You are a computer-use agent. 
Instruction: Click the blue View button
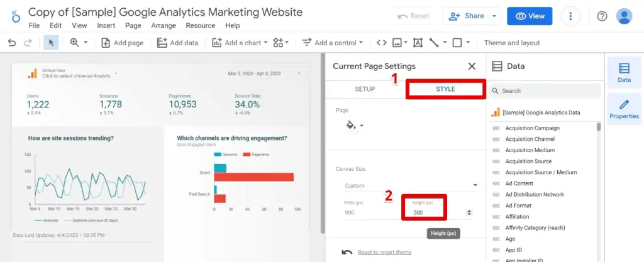point(530,16)
